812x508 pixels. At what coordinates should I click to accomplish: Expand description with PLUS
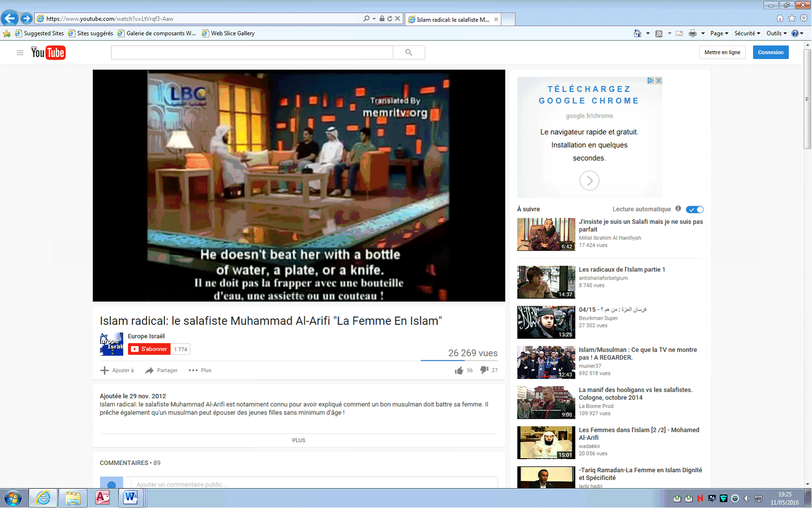point(299,440)
